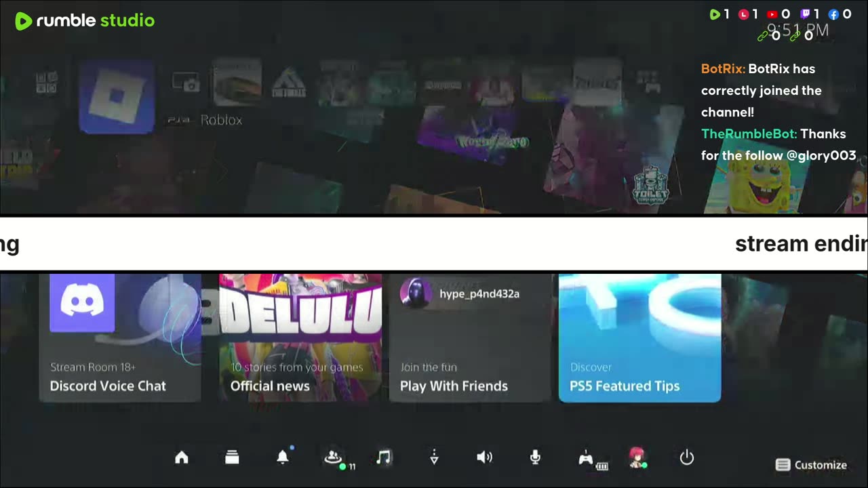Open Notifications bell icon

[x=283, y=457]
